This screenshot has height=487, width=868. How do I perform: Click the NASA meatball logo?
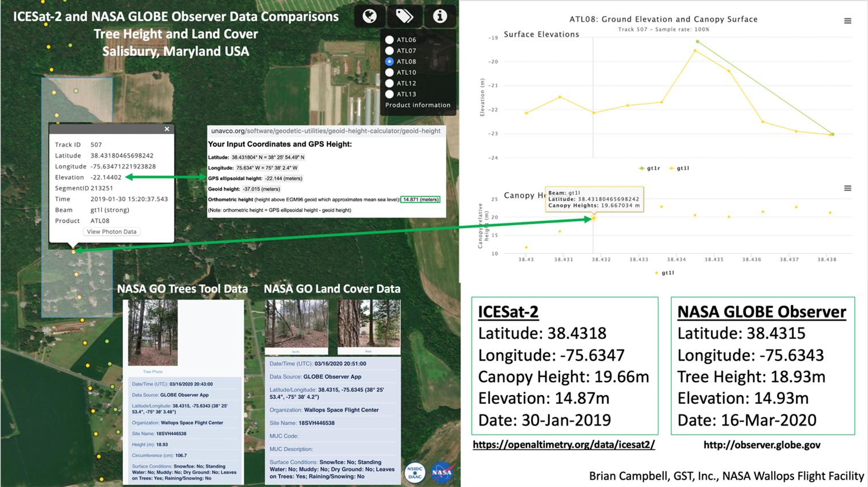(443, 472)
